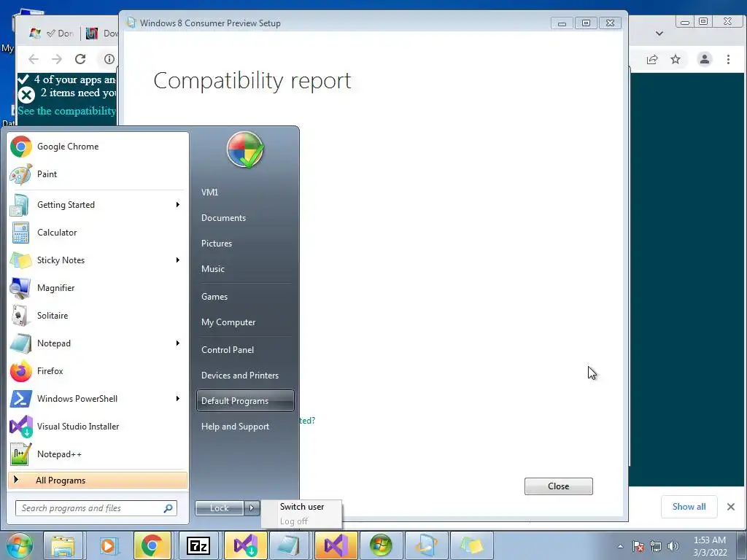Share this page in Chrome
The height and width of the screenshot is (560, 747).
pos(652,60)
